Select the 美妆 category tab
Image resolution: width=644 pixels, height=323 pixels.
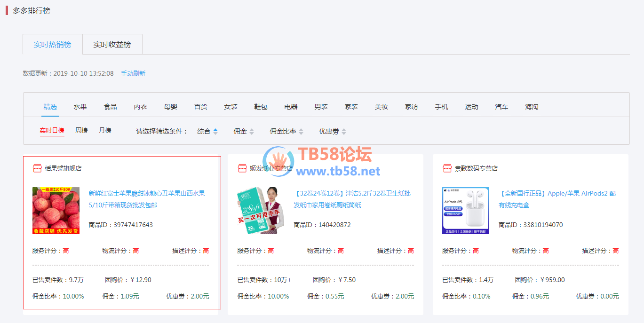(382, 107)
